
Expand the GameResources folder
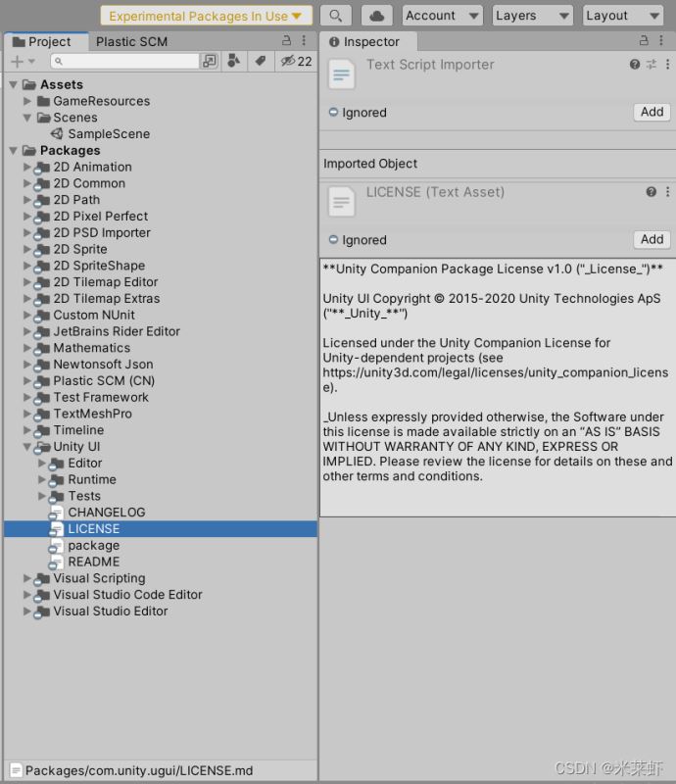(27, 101)
